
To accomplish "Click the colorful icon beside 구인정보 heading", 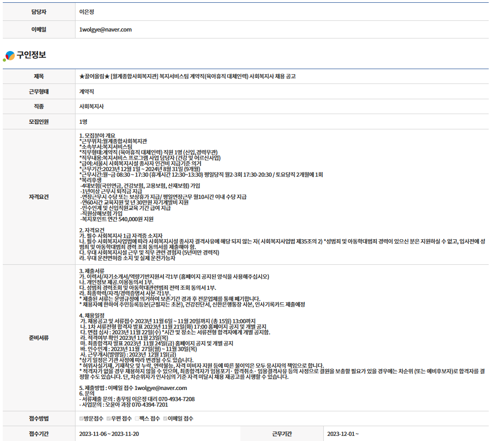I will [9, 56].
